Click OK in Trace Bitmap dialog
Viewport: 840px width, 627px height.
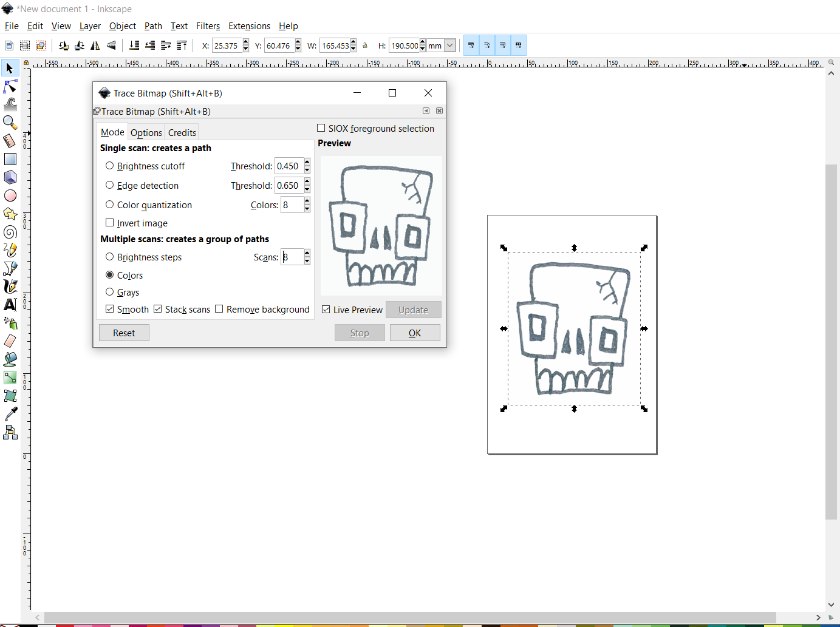click(x=415, y=333)
